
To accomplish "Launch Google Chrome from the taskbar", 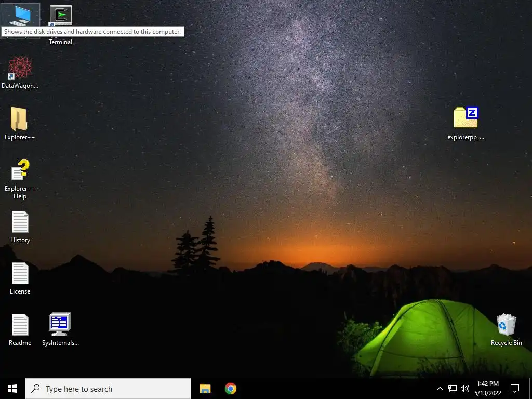I will (x=230, y=389).
